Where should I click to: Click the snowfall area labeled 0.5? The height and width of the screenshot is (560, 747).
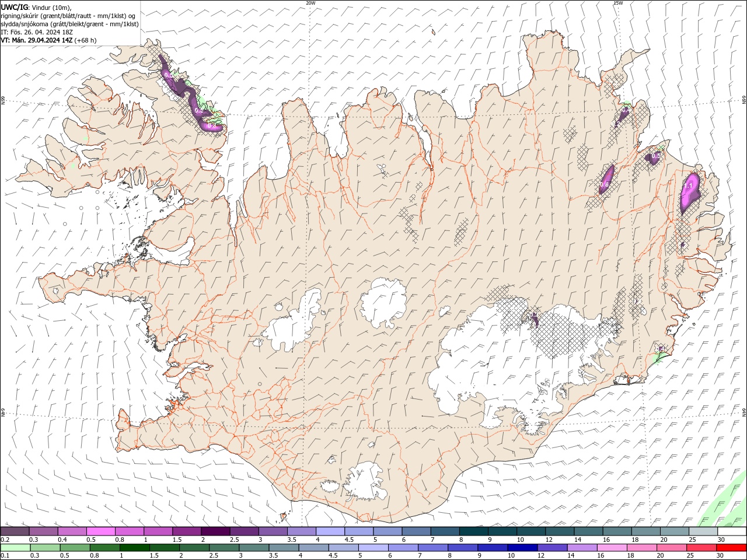[x=654, y=157]
